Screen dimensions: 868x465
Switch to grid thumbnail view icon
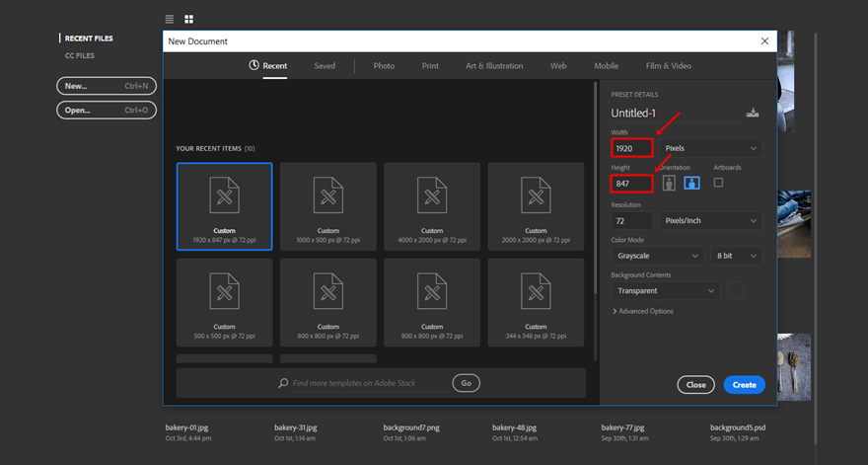click(188, 20)
